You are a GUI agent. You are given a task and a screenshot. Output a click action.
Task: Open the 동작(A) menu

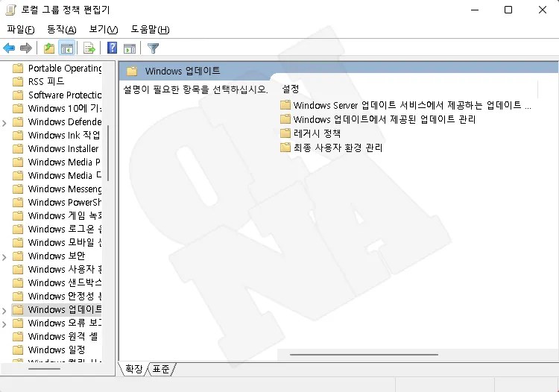pos(62,29)
